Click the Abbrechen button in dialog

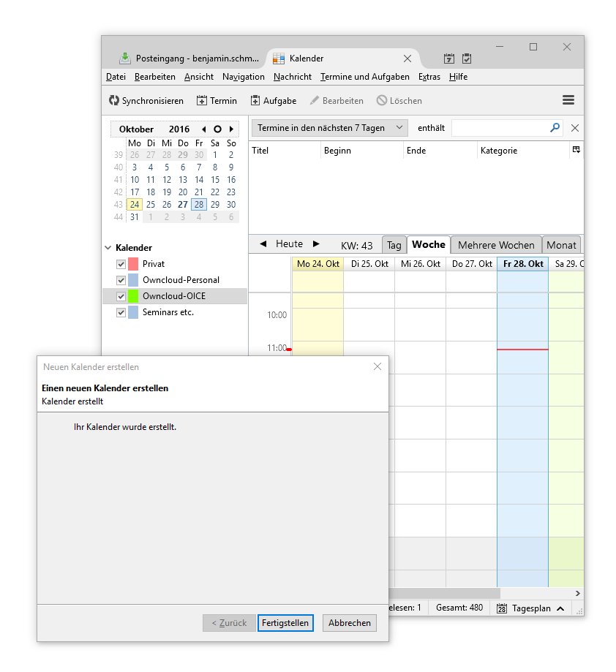click(350, 623)
